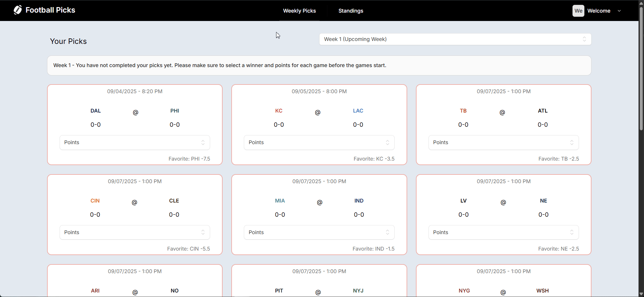Choose LAC to win
This screenshot has width=644, height=297.
(358, 111)
